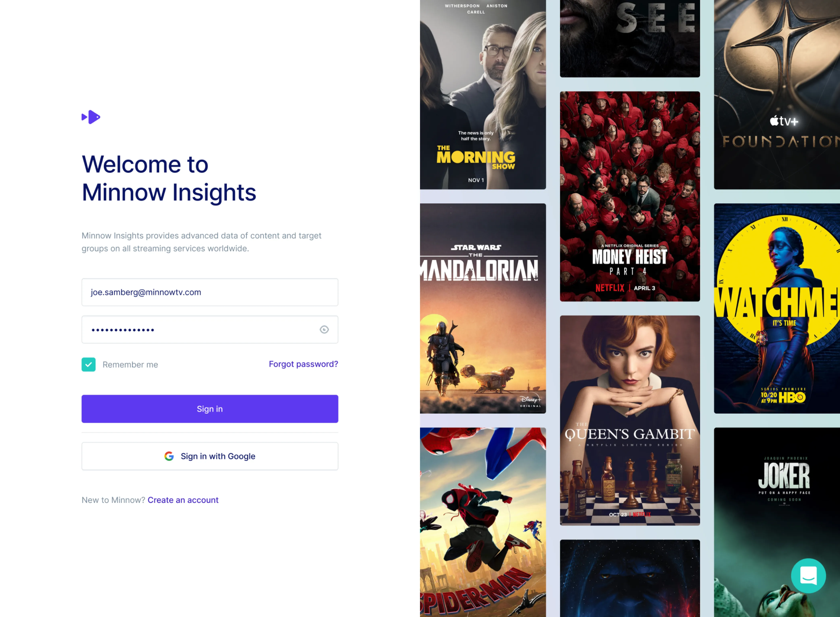Viewport: 840px width, 617px height.
Task: Focus the password input field
Action: click(210, 329)
